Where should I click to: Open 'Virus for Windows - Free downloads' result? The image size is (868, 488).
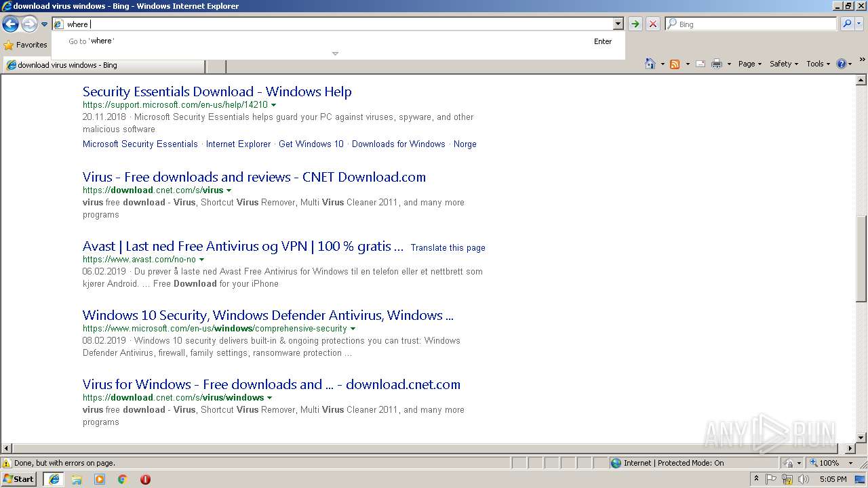(x=271, y=384)
